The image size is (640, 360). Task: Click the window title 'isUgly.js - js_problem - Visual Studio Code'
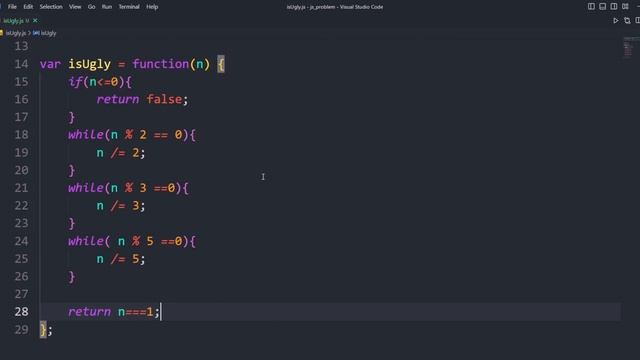point(335,7)
